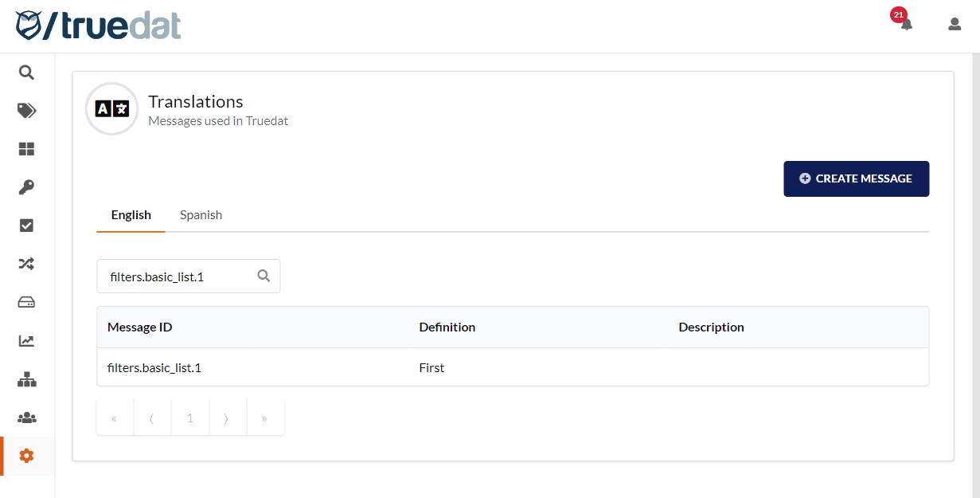Click the search magnifier sidebar icon
Viewport: 980px width, 498px height.
tap(26, 73)
